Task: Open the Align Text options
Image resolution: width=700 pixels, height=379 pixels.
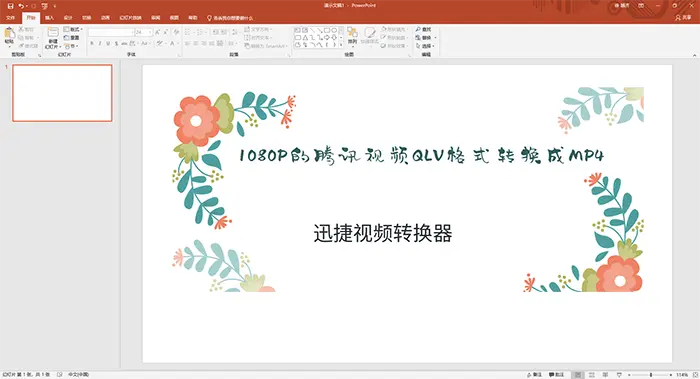Action: tap(257, 37)
